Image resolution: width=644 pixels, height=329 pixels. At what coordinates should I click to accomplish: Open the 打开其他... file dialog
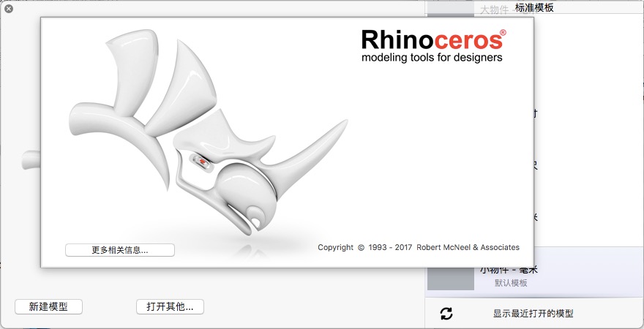170,306
